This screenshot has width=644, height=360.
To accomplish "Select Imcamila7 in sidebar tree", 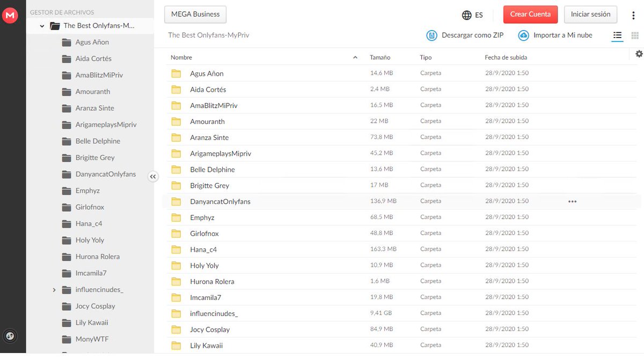I will [91, 273].
